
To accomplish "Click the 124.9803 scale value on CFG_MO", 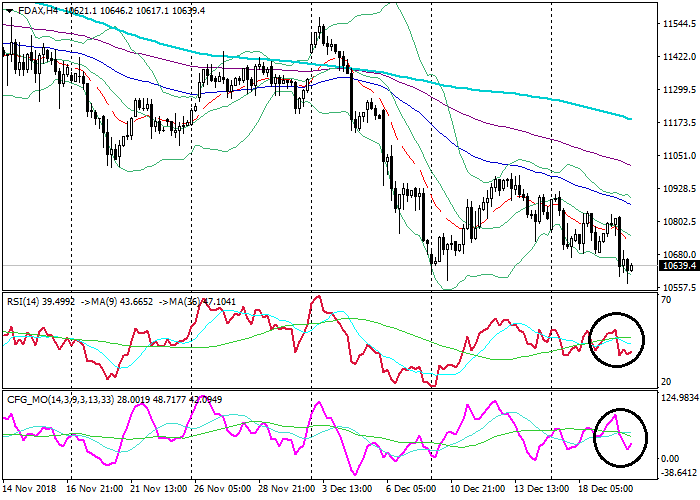I will tap(677, 399).
